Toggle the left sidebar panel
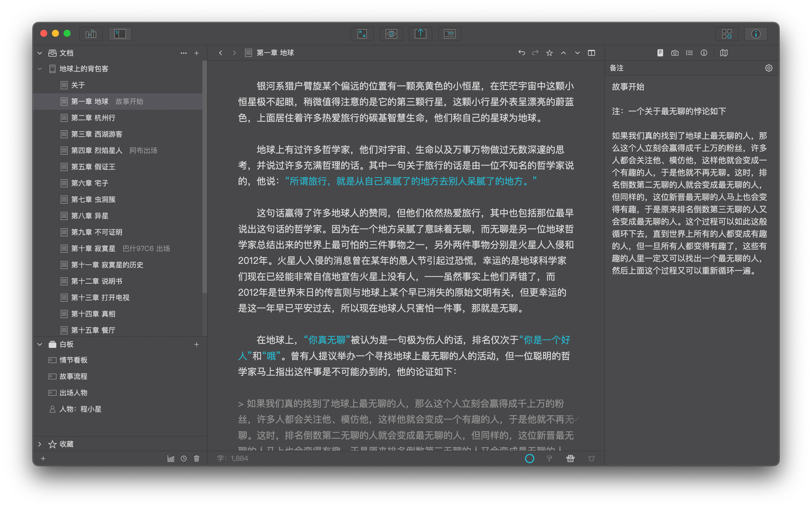The height and width of the screenshot is (509, 812). [x=120, y=34]
